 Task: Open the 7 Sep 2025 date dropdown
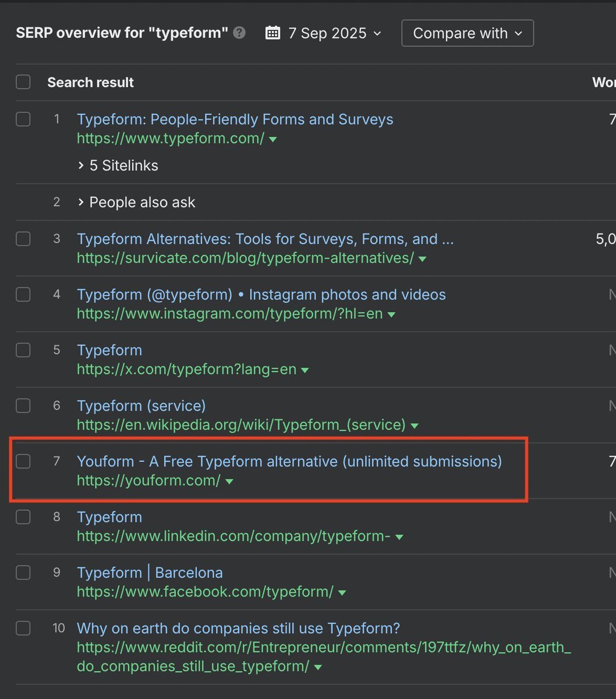pos(324,33)
